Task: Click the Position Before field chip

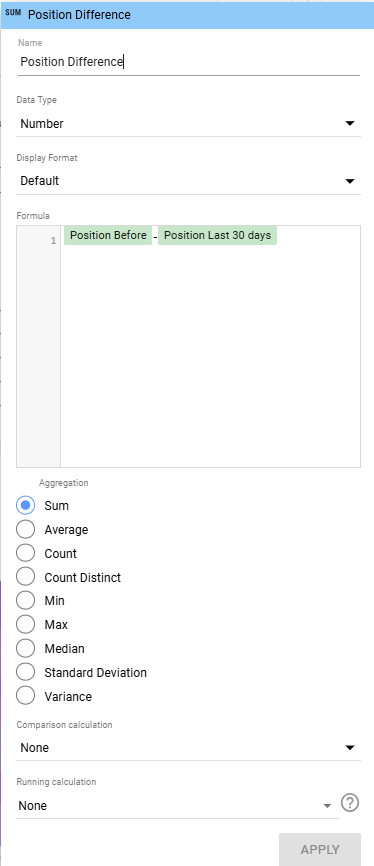Action: (108, 236)
